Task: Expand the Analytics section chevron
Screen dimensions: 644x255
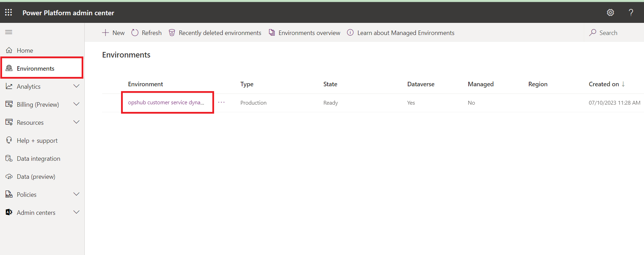Action: tap(76, 86)
